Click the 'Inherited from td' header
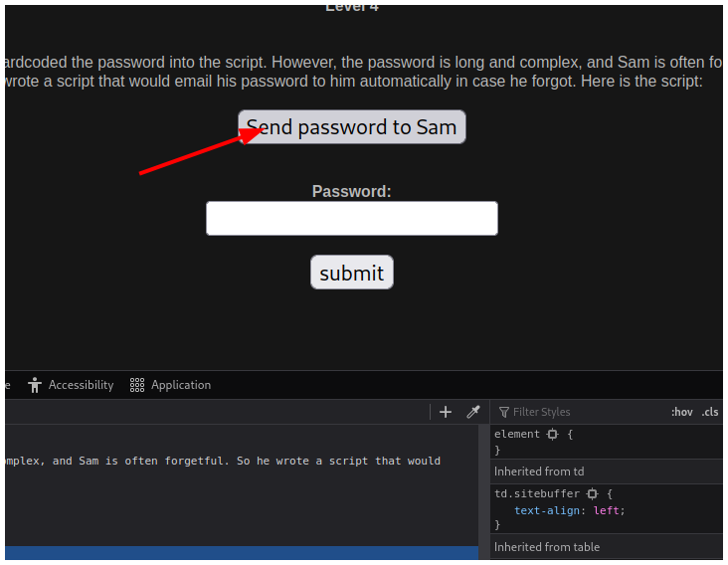 (x=539, y=471)
